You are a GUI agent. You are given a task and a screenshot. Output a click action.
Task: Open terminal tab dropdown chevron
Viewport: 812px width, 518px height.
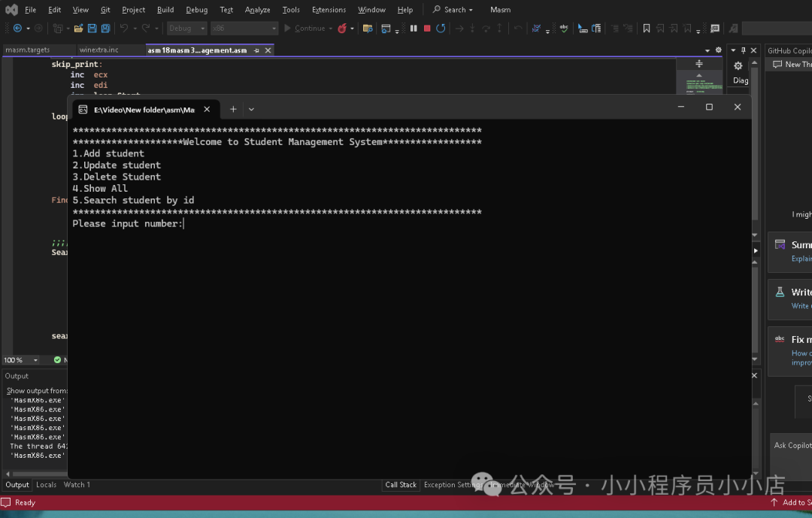[251, 109]
